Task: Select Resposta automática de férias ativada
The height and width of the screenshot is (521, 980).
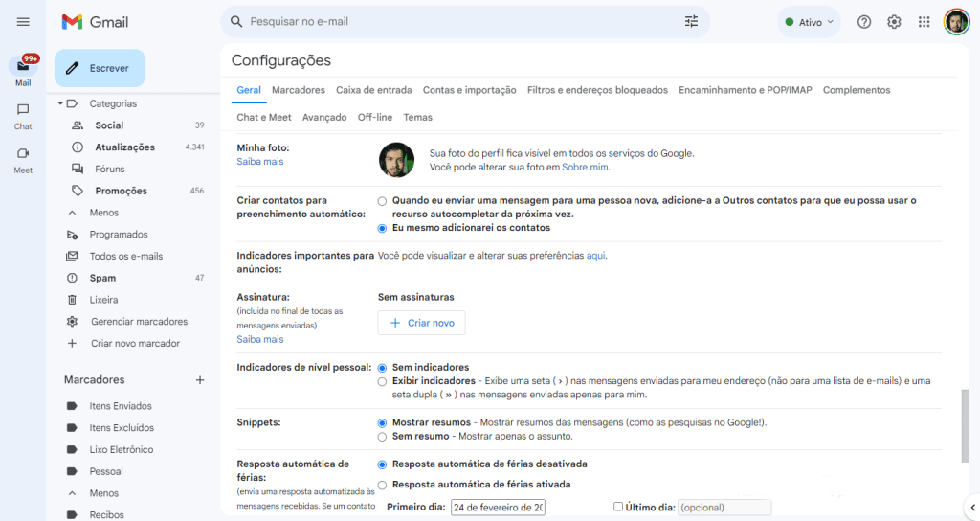Action: (382, 485)
